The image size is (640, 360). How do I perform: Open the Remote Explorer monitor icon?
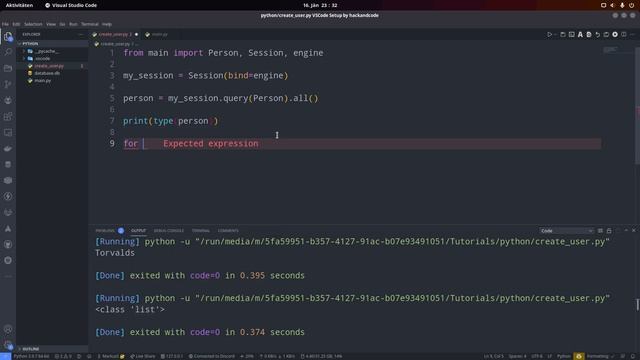click(8, 133)
